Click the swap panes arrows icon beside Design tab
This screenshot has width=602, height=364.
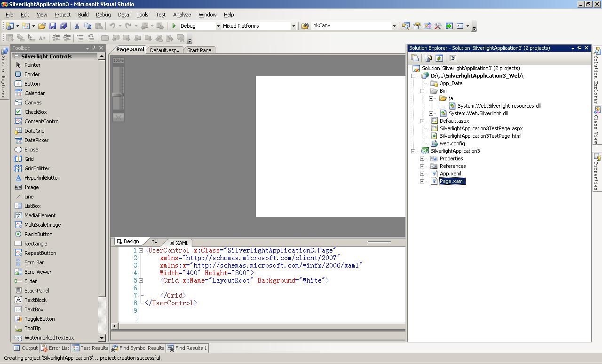pyautogui.click(x=154, y=242)
